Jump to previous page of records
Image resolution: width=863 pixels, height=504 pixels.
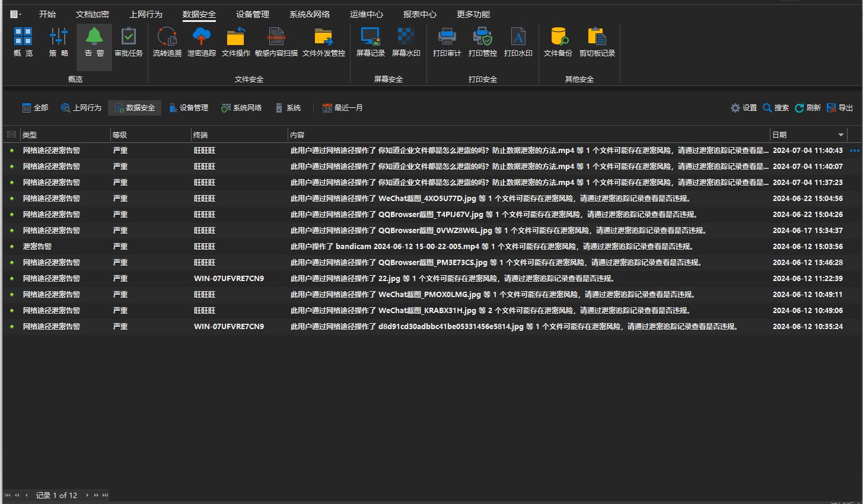pyautogui.click(x=17, y=495)
